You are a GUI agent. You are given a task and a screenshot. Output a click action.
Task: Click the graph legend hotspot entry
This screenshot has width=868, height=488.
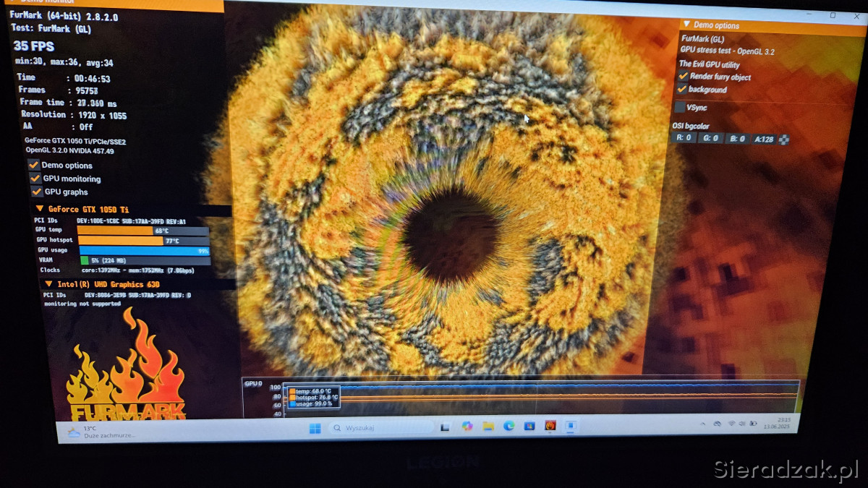coord(314,397)
